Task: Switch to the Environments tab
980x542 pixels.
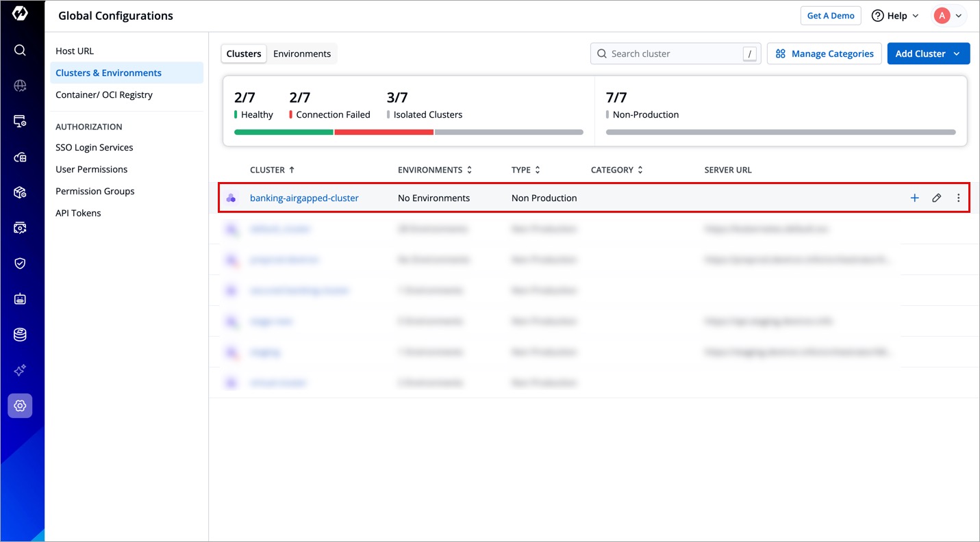Action: [302, 53]
